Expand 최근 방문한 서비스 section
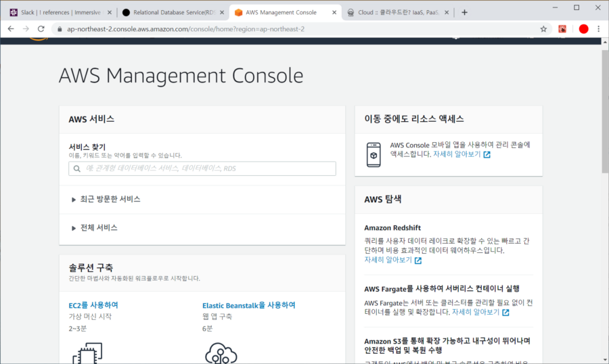This screenshot has width=609, height=364. pyautogui.click(x=106, y=200)
